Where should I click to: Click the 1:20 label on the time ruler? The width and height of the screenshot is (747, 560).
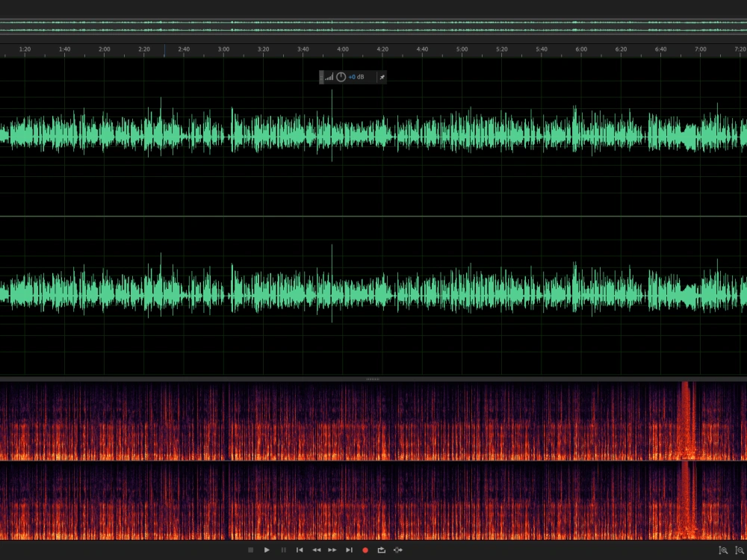25,49
